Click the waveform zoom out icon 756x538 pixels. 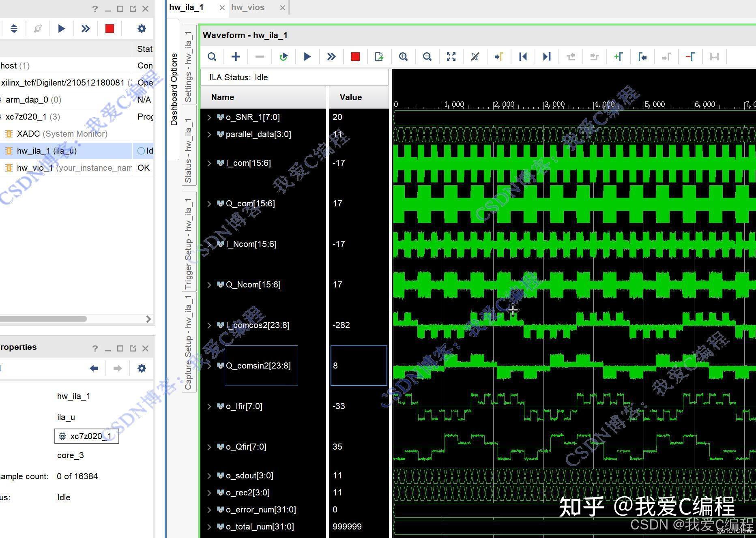(427, 57)
